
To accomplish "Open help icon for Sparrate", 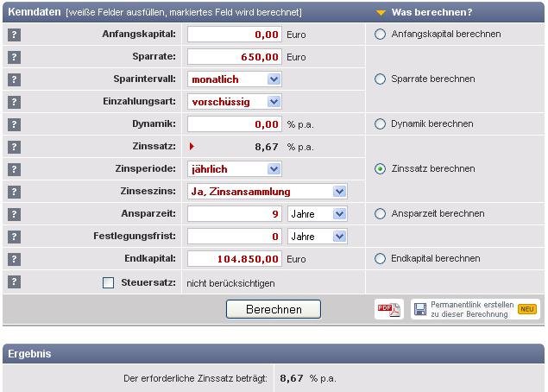I will coord(14,57).
